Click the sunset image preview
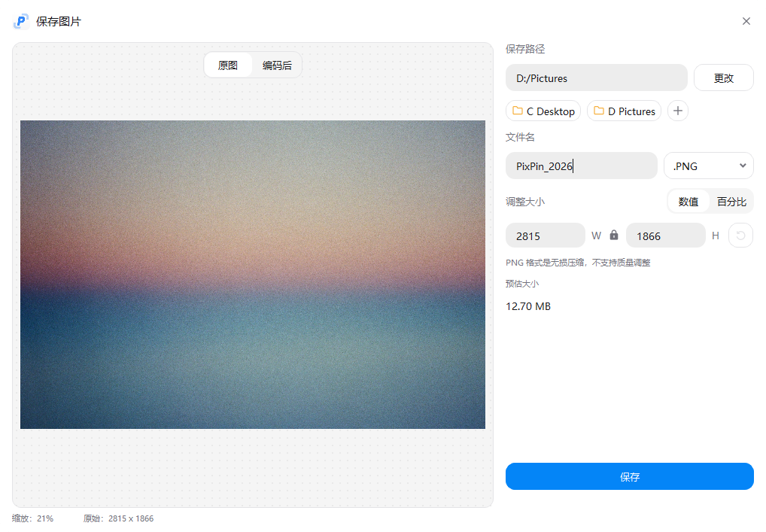 click(252, 274)
